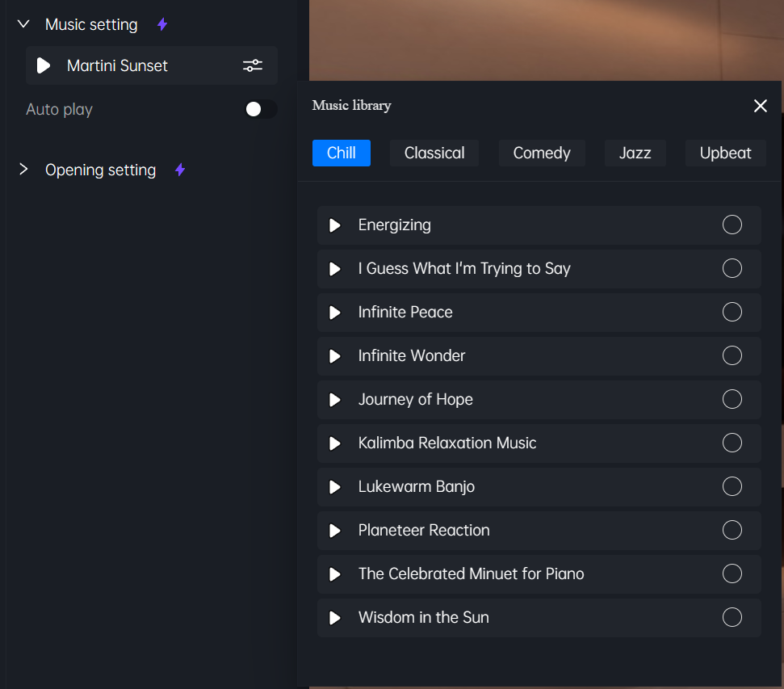Preview the Energizing track
784x689 pixels.
(335, 225)
